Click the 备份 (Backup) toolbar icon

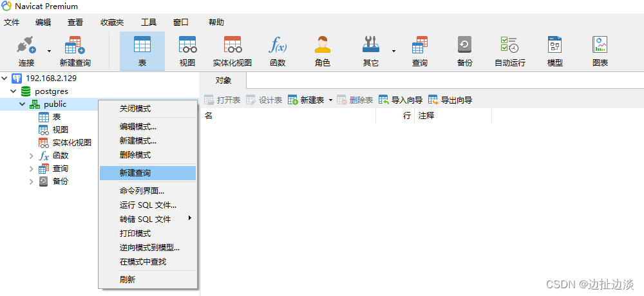coord(464,50)
